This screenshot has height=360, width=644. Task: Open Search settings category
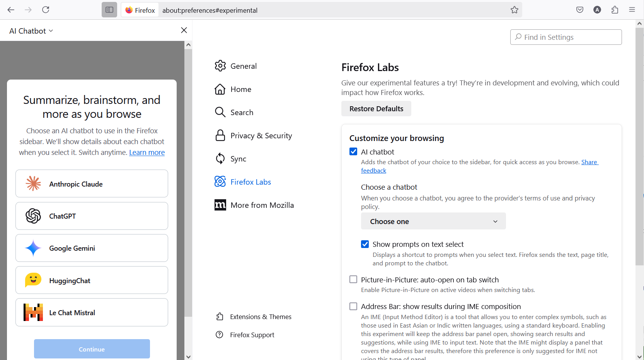click(234, 112)
